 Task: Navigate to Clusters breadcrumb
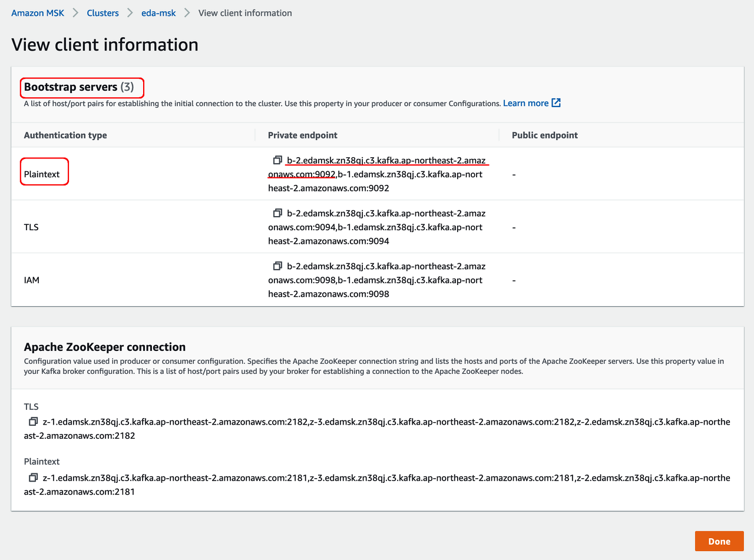(x=102, y=13)
